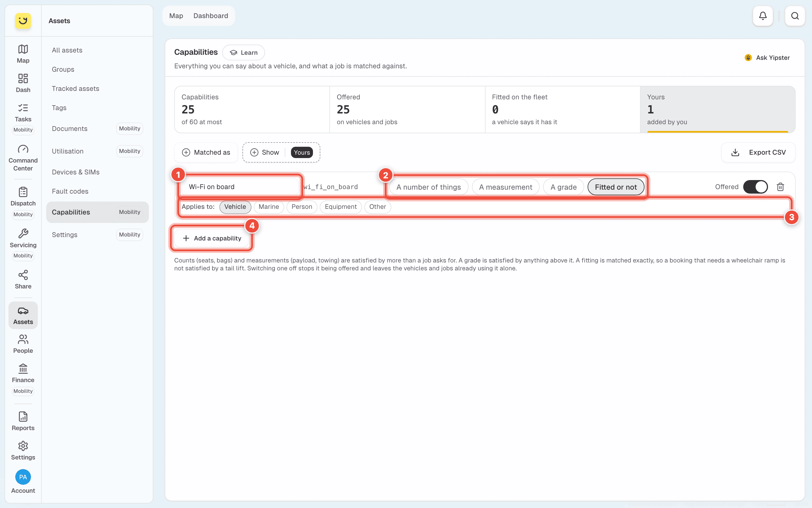
Task: Open the search magnifier icon
Action: pos(795,16)
